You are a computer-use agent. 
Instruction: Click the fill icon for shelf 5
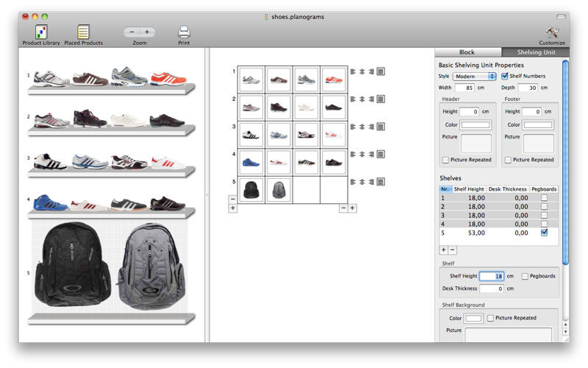(x=381, y=182)
